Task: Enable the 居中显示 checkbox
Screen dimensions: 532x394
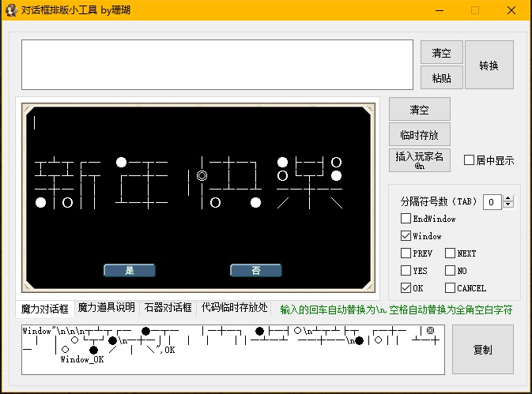Action: tap(469, 160)
